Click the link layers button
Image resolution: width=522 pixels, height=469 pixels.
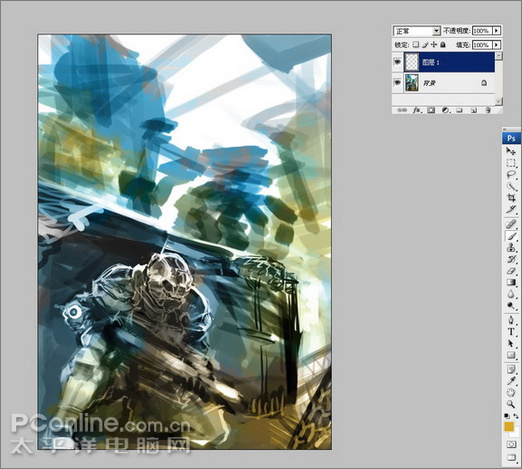pyautogui.click(x=402, y=110)
